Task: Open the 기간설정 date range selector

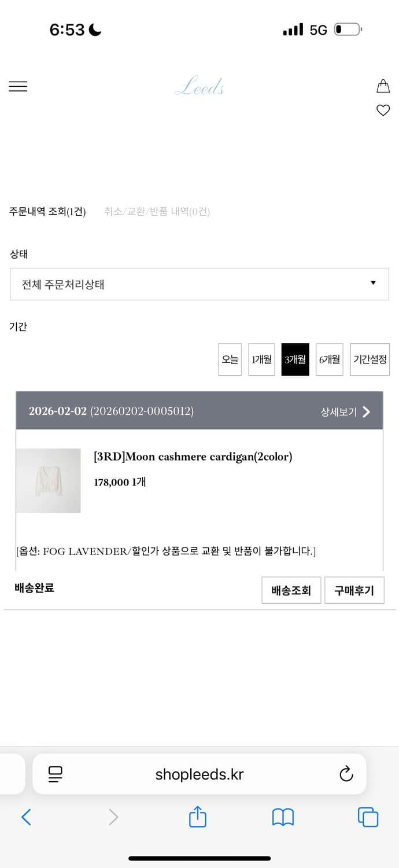Action: point(370,359)
